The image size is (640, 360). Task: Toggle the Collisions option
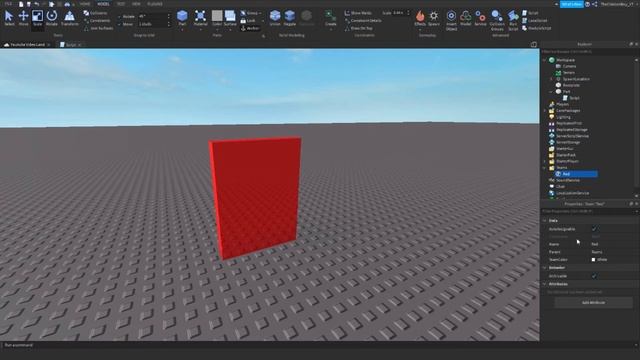point(95,13)
